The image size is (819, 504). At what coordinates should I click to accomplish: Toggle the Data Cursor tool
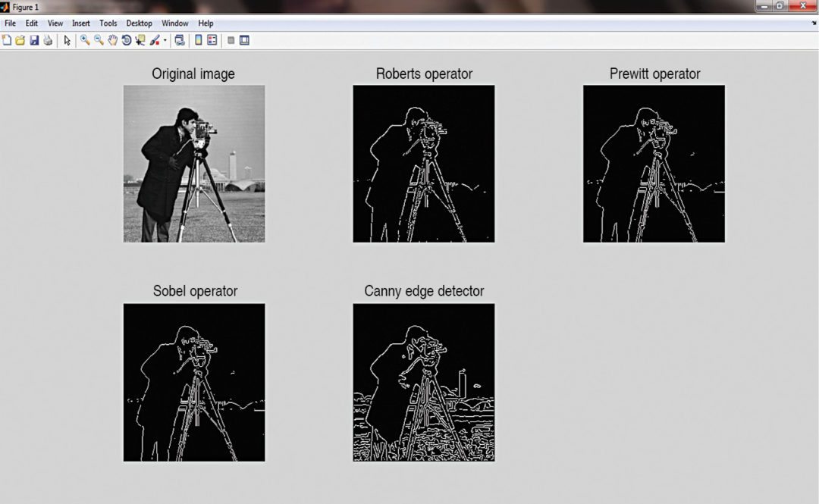tap(140, 40)
